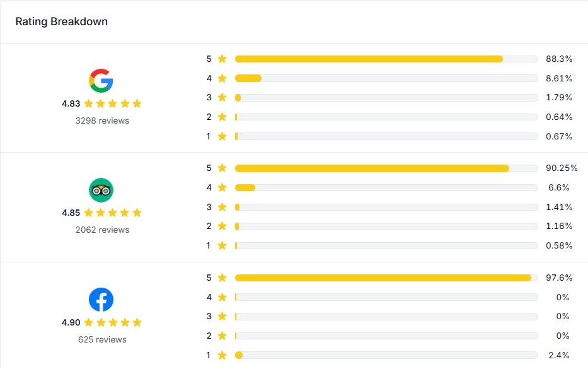The width and height of the screenshot is (588, 369).
Task: Click the star icon in Facebook's 1-star row
Action: pyautogui.click(x=222, y=355)
